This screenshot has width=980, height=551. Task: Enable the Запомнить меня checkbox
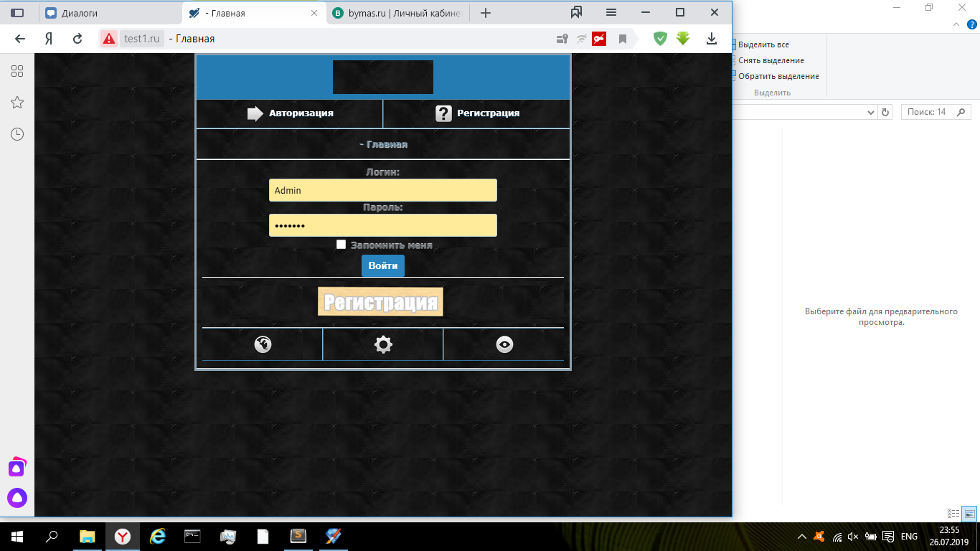coord(341,245)
